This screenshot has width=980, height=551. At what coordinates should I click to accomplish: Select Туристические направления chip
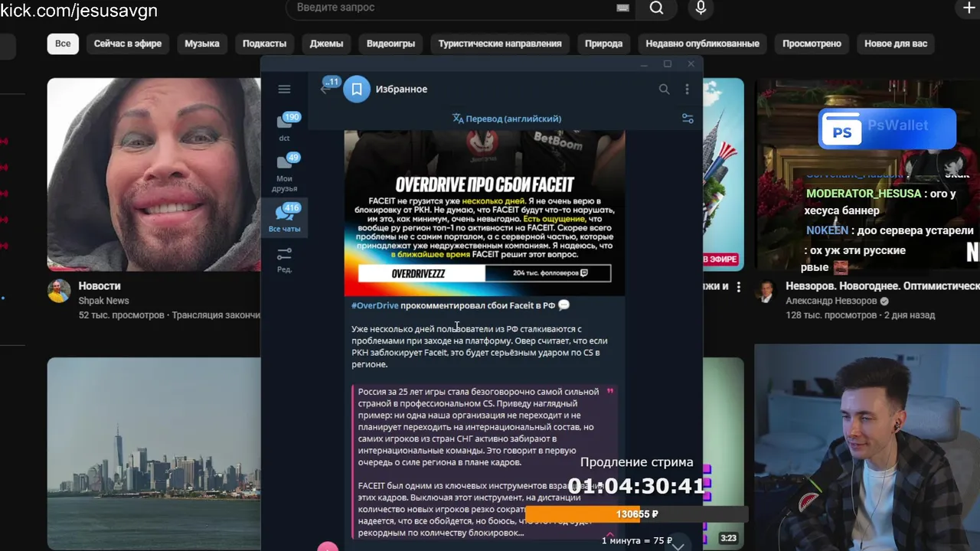pyautogui.click(x=500, y=44)
